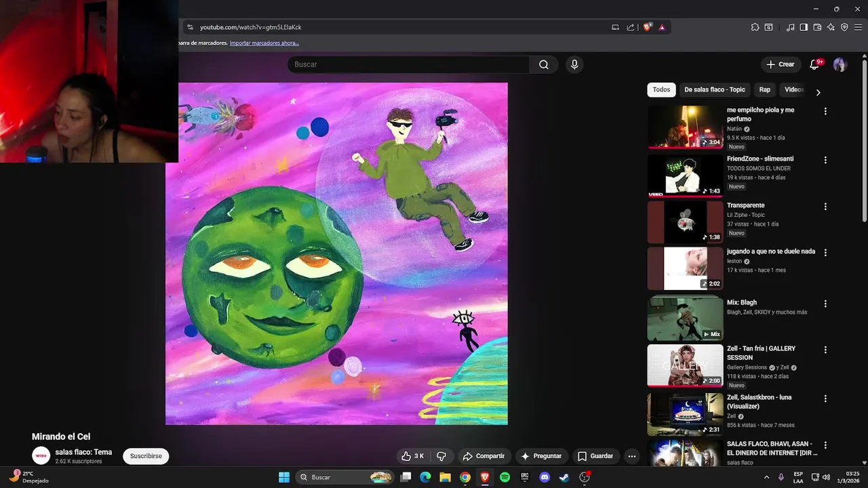Open the Brave VPN shield icon
868x488 pixels.
pos(844,27)
